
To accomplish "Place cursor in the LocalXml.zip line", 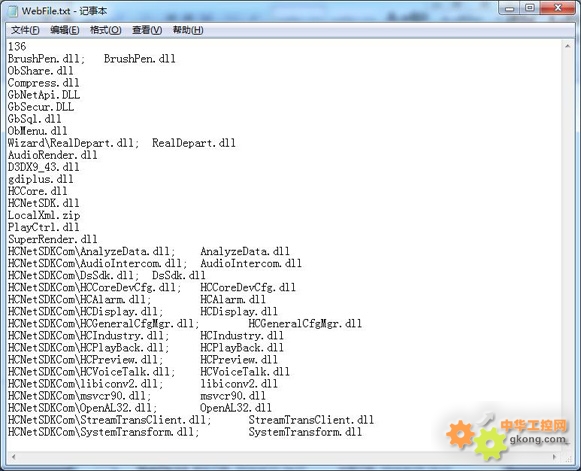I will pos(44,215).
